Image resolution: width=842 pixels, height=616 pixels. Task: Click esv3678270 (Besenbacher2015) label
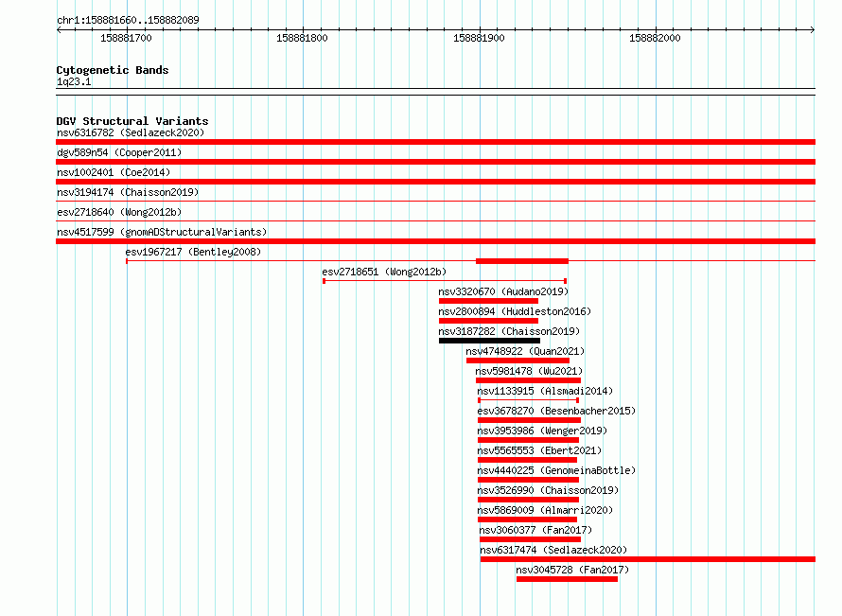pos(556,411)
